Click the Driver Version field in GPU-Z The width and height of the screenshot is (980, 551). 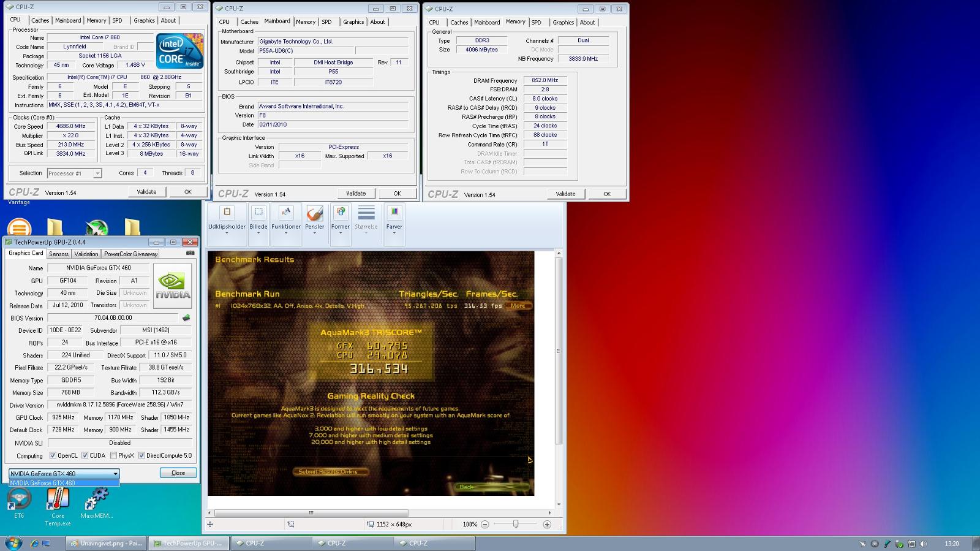pos(120,405)
